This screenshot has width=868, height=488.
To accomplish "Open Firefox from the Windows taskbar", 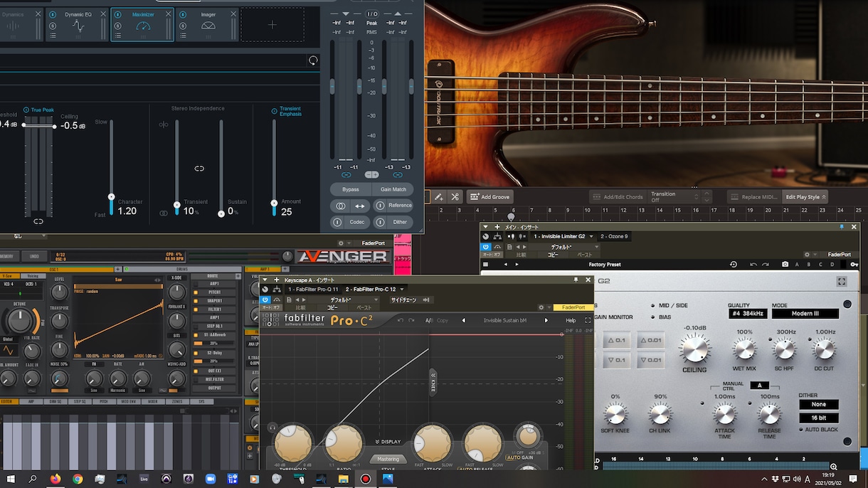I will point(55,479).
